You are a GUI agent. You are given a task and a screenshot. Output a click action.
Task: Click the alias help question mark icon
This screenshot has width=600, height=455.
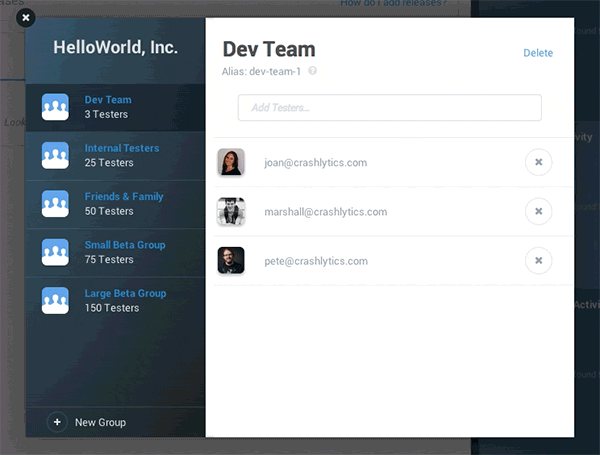[313, 72]
